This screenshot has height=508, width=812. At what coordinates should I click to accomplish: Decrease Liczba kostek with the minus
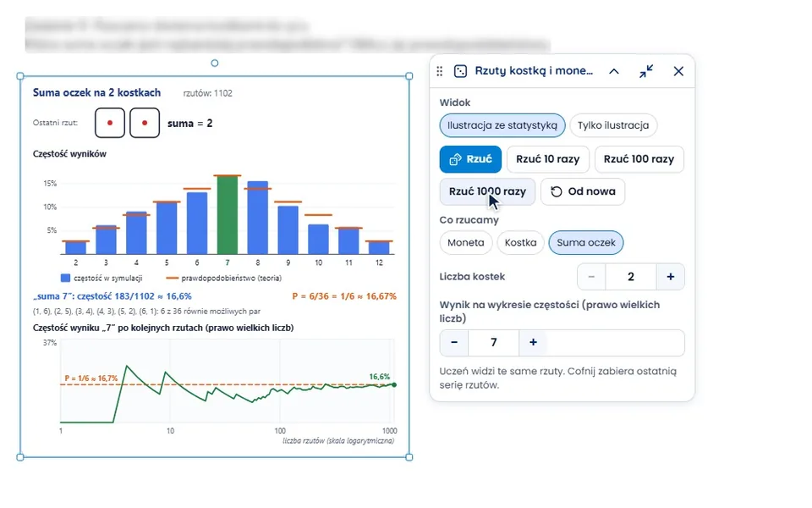tap(591, 277)
